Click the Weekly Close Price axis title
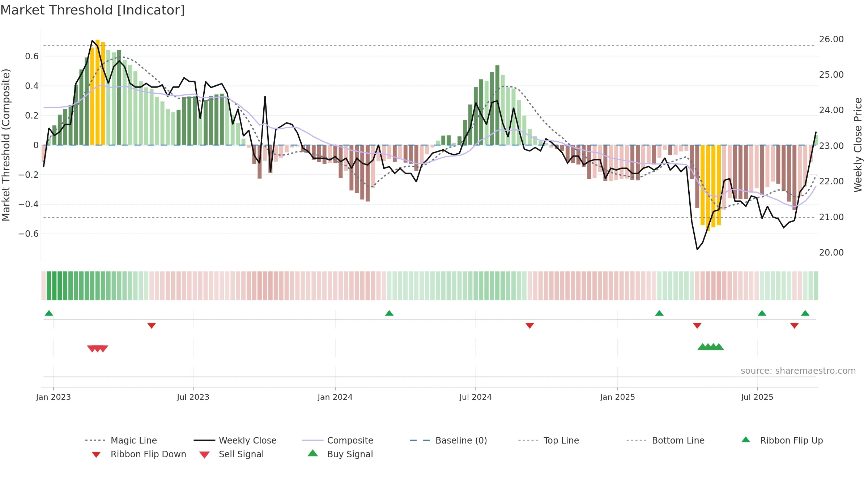 [x=858, y=145]
